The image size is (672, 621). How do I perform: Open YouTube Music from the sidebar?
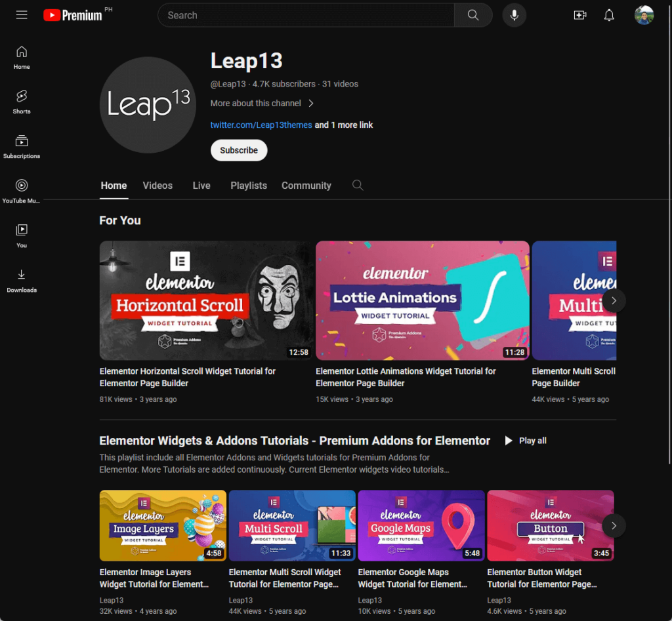pos(21,190)
